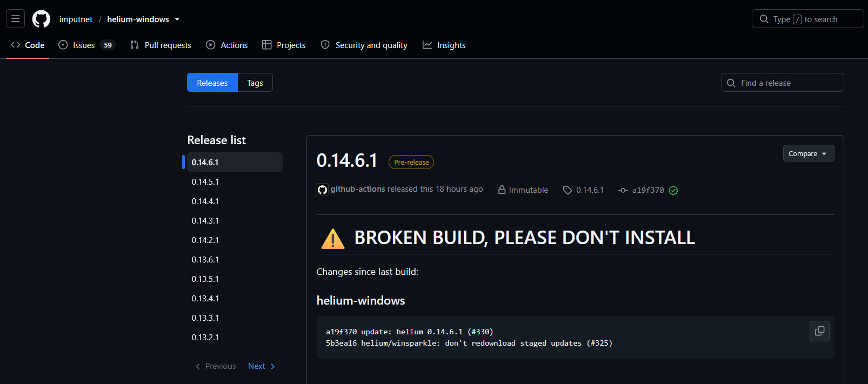Viewport: 868px width, 384px height.
Task: Expand the repository switcher caret
Action: pos(177,19)
